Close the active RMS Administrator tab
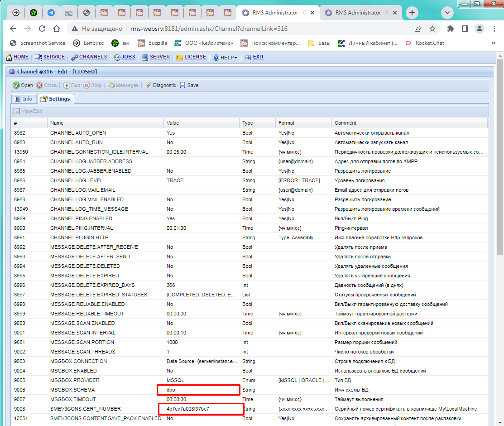Viewport: 504px width, 426px height. click(x=312, y=13)
